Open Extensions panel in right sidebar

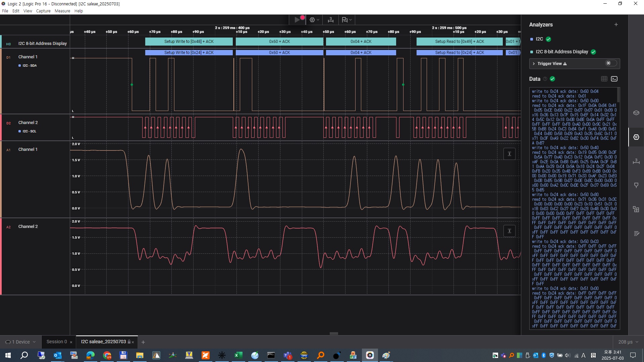(636, 209)
